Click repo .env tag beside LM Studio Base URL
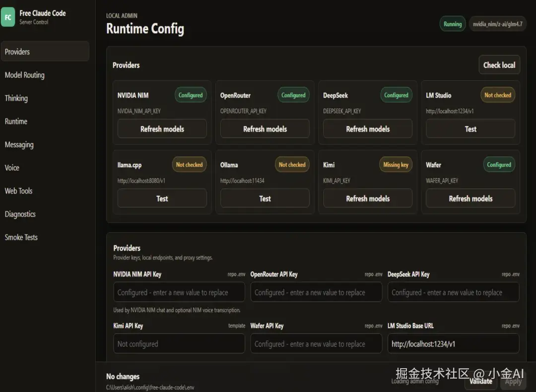Viewport: 536px width, 392px height. coord(510,326)
